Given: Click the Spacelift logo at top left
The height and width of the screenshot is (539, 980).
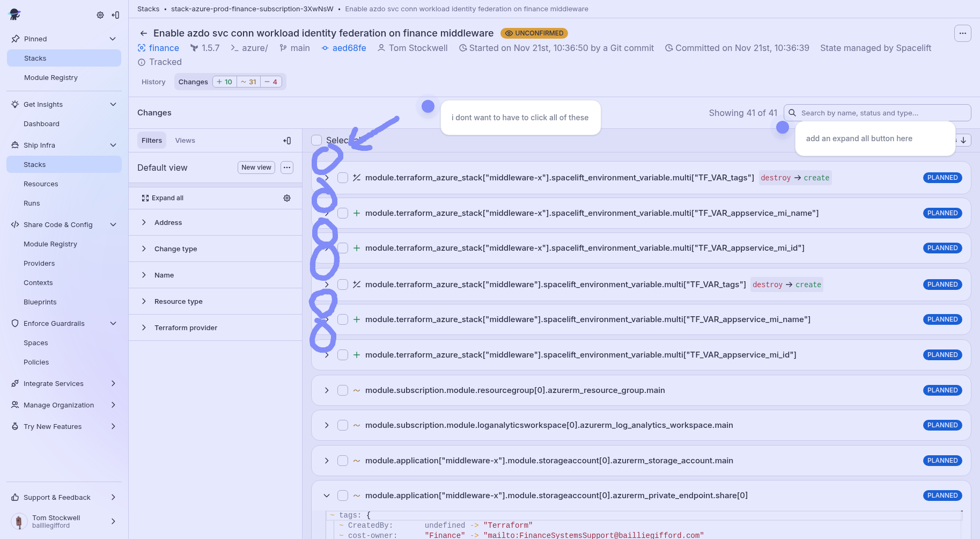Looking at the screenshot, I should coord(15,14).
